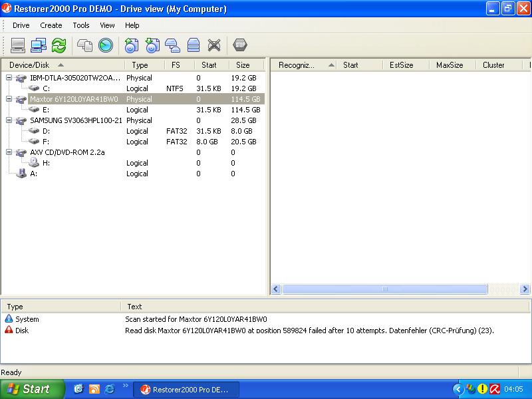
Task: Click the connect to remote computer icon
Action: coord(39,45)
